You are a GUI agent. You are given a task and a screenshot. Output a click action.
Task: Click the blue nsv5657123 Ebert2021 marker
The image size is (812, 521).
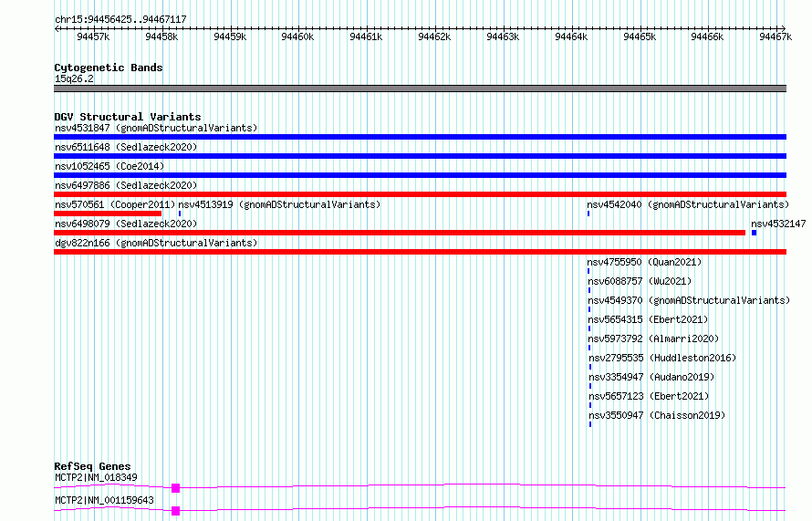(589, 405)
